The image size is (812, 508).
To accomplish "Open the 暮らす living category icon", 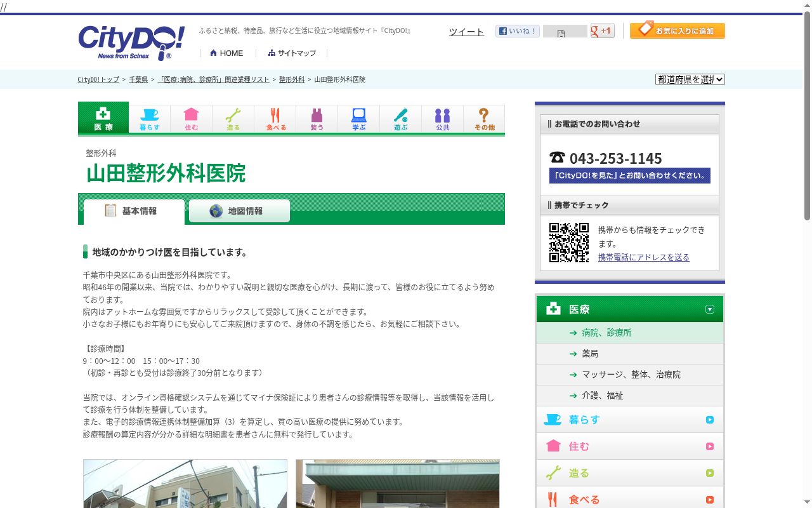I will 150,119.
